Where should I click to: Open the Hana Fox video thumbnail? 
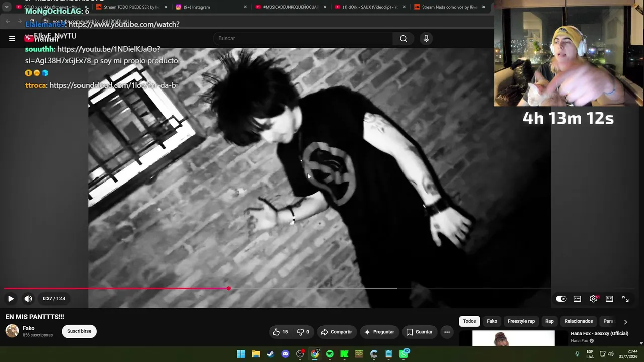tap(513, 338)
